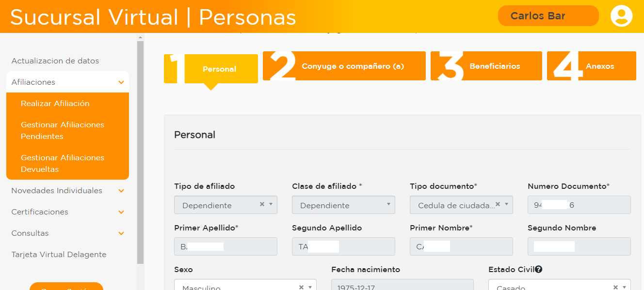The image size is (644, 290).
Task: Open the Tipo de afiliado dropdown arrow
Action: (271, 204)
